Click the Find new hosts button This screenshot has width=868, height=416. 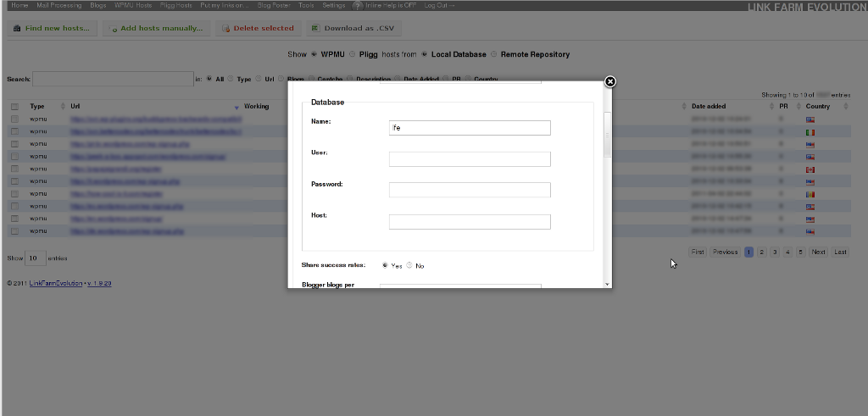pos(52,28)
